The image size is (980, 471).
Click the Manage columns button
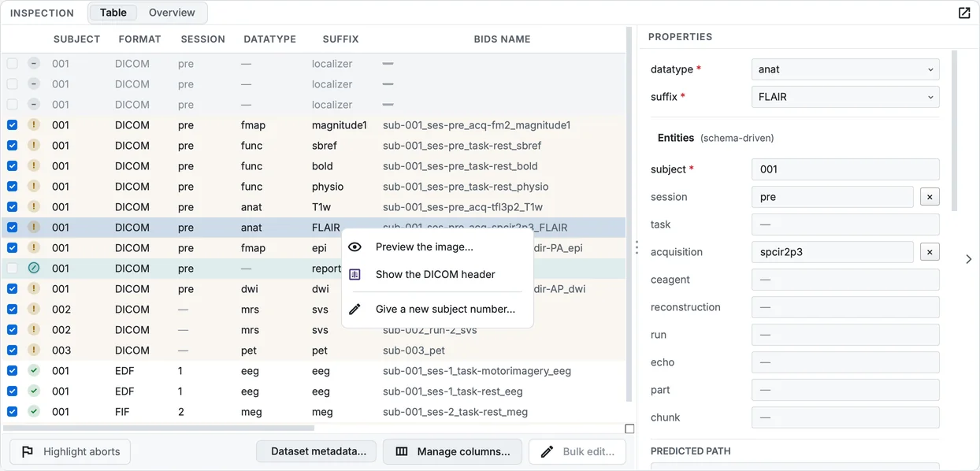click(x=452, y=451)
